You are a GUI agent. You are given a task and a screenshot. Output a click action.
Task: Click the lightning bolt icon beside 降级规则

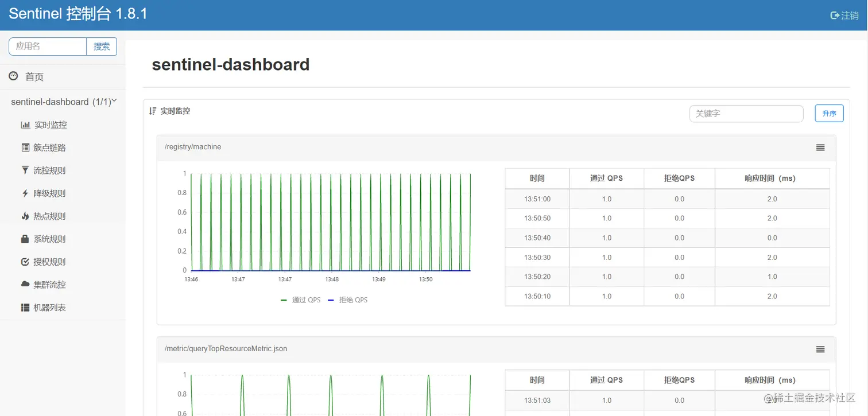tap(25, 193)
